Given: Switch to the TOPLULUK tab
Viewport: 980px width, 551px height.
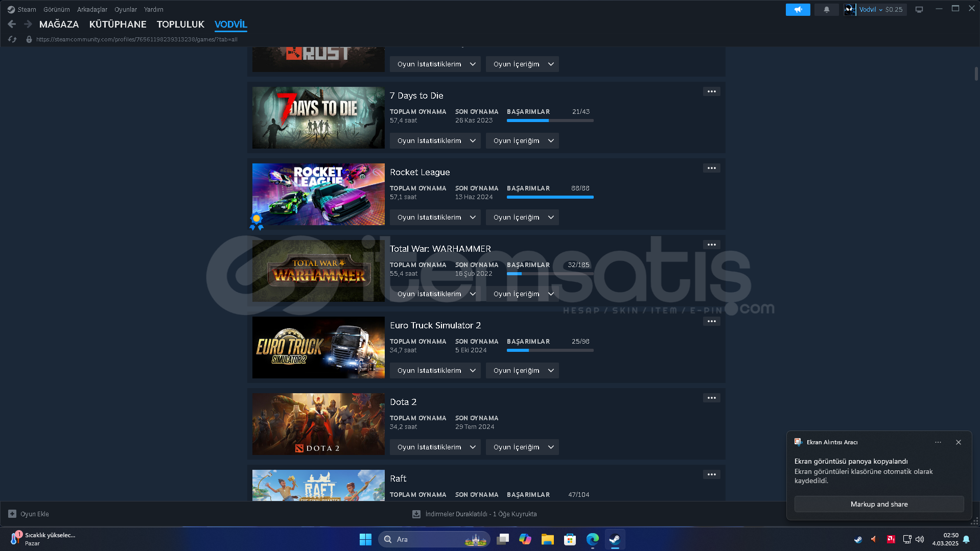Looking at the screenshot, I should coord(180,24).
